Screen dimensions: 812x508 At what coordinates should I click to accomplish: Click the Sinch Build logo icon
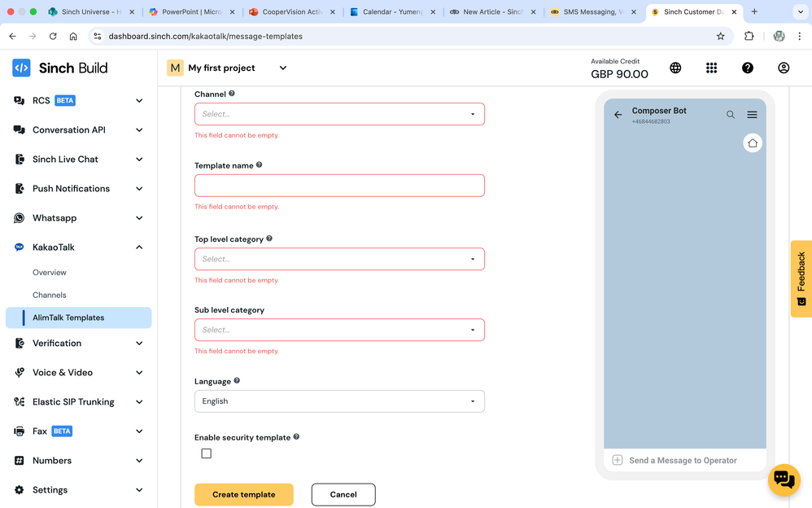point(21,68)
